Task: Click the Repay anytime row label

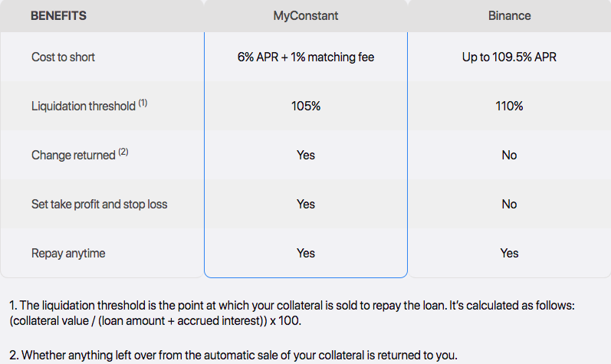Action: coord(68,254)
